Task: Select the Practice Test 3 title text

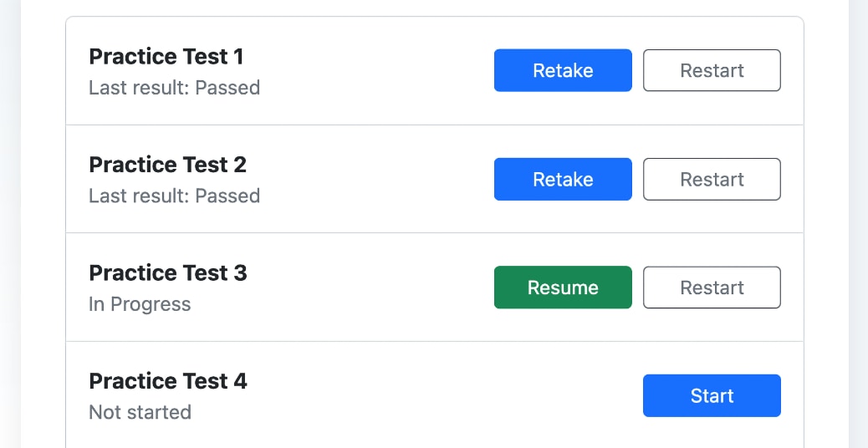Action: (x=168, y=273)
